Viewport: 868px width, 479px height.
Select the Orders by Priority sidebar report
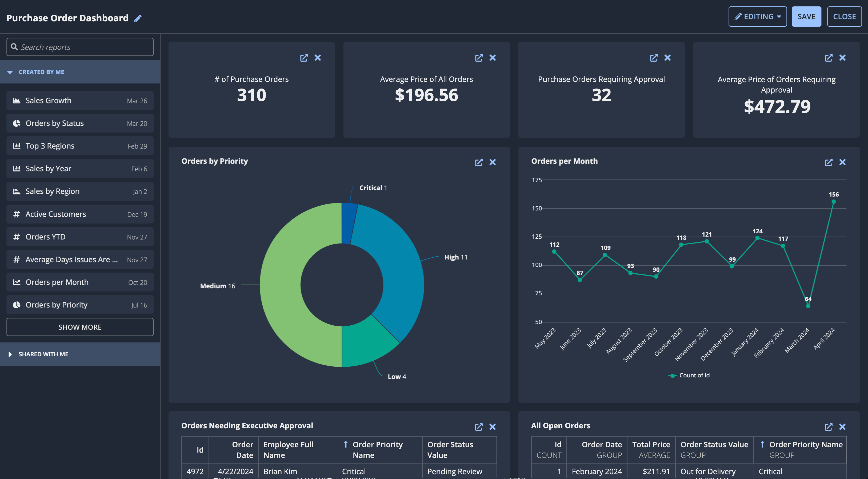80,305
